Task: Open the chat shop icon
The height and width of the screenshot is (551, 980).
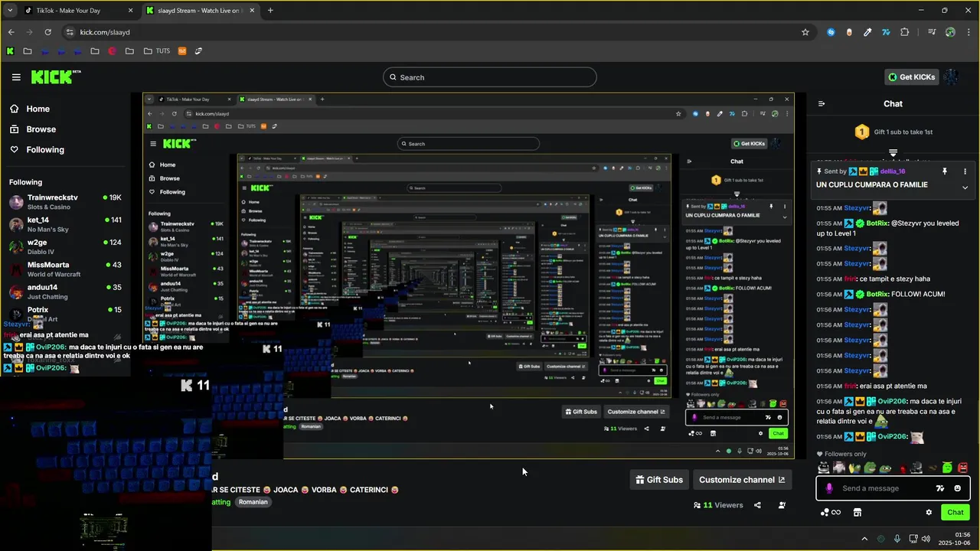Action: pos(857,512)
